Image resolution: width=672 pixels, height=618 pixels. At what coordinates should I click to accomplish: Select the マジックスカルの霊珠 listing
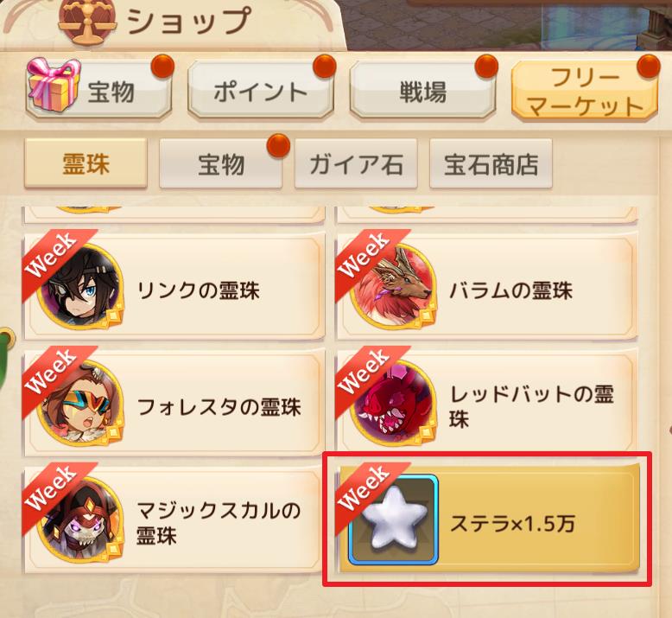[x=174, y=519]
